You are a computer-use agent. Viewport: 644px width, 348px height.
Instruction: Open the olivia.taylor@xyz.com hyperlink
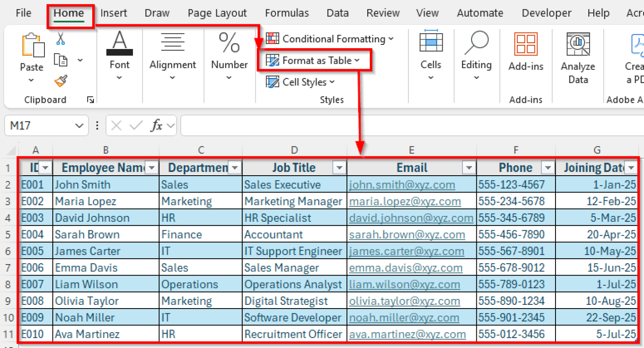point(404,301)
